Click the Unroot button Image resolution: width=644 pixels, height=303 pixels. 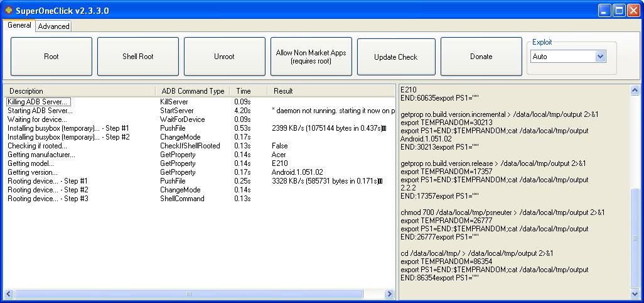click(x=224, y=57)
